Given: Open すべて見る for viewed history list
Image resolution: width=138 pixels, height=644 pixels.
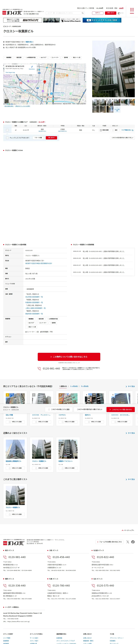Looking at the screenshot, I should point(130,479).
